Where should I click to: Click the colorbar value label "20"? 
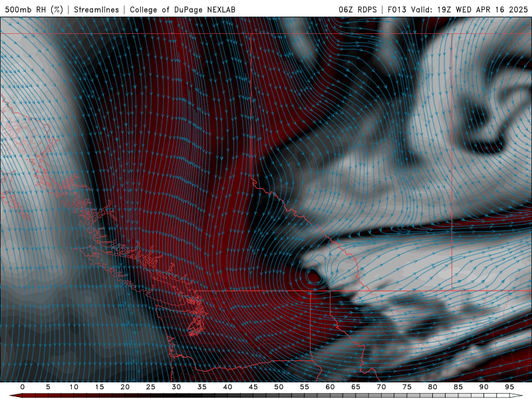tap(125, 387)
